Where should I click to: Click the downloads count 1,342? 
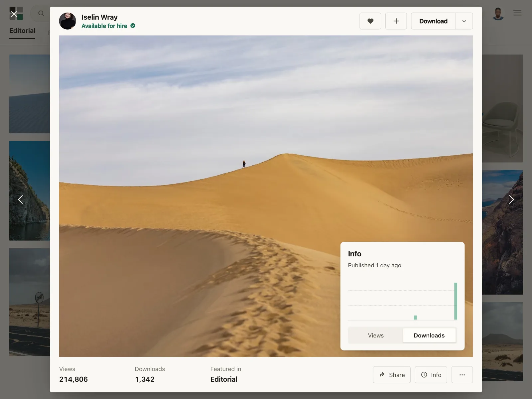tap(145, 379)
